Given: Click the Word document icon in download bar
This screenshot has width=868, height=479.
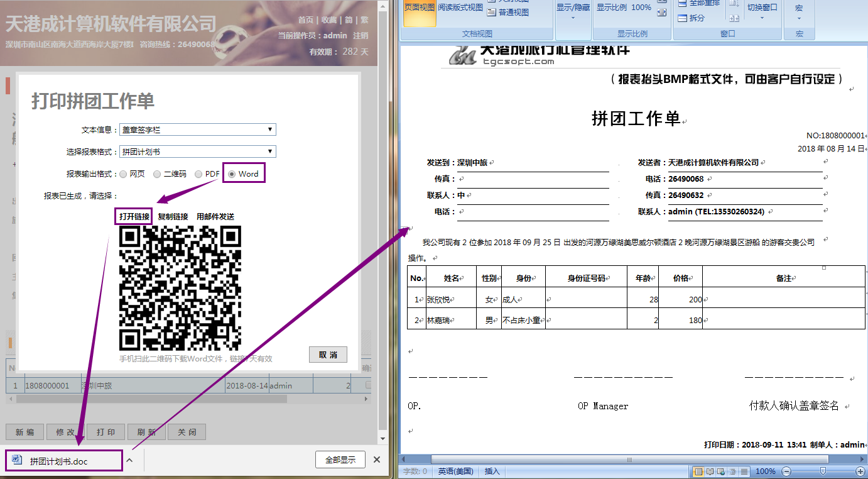Looking at the screenshot, I should [x=17, y=461].
